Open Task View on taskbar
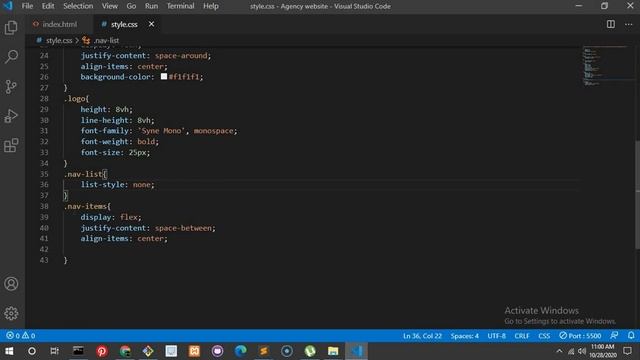 point(54,351)
